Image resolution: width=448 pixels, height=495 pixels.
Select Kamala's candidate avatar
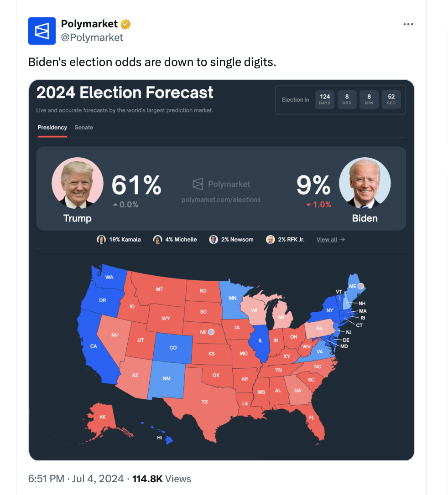click(101, 239)
